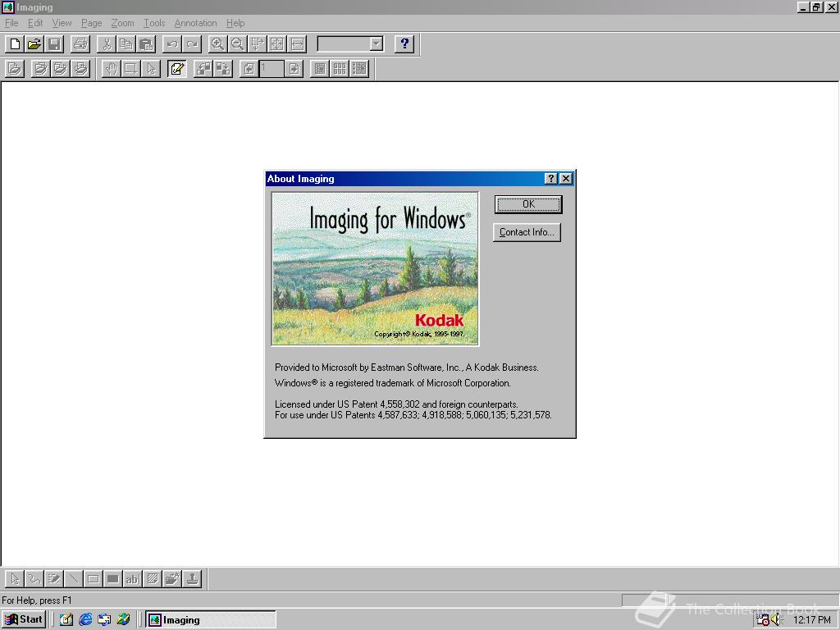Rotate the page left
The width and height of the screenshot is (840, 630).
coord(203,69)
